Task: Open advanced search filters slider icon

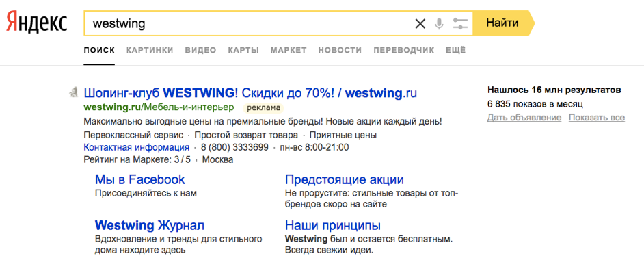Action: click(x=460, y=24)
